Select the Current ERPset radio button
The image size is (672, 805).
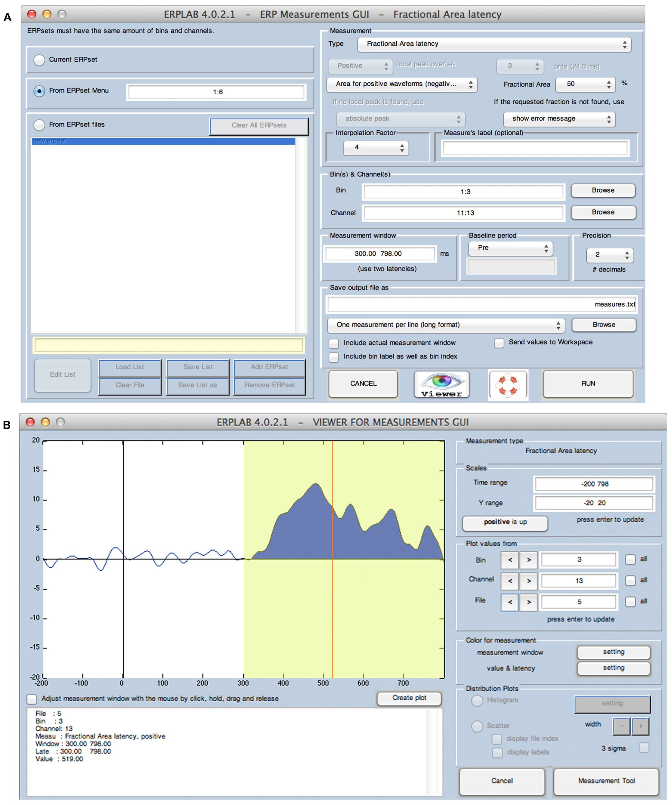[x=39, y=60]
